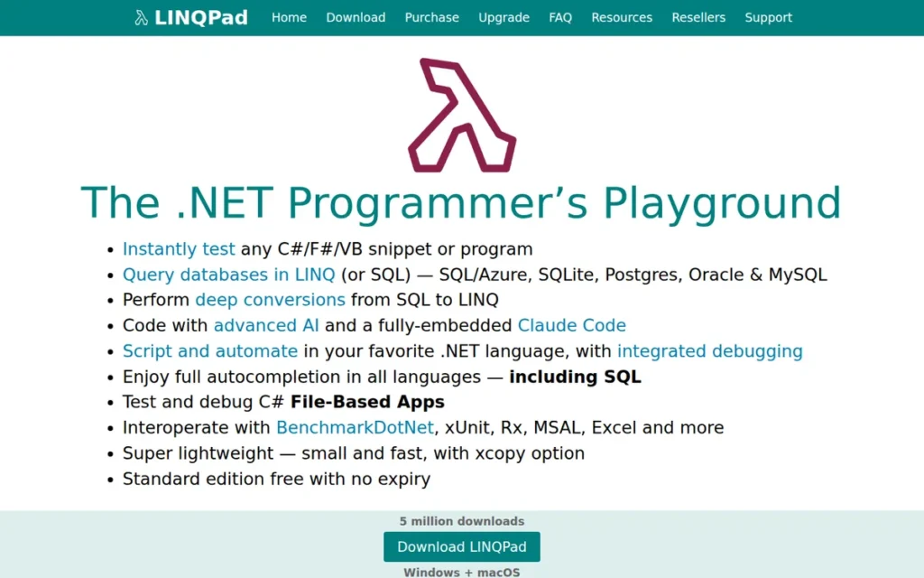Go to the Download page in navbar
The width and height of the screenshot is (924, 578).
pyautogui.click(x=356, y=18)
